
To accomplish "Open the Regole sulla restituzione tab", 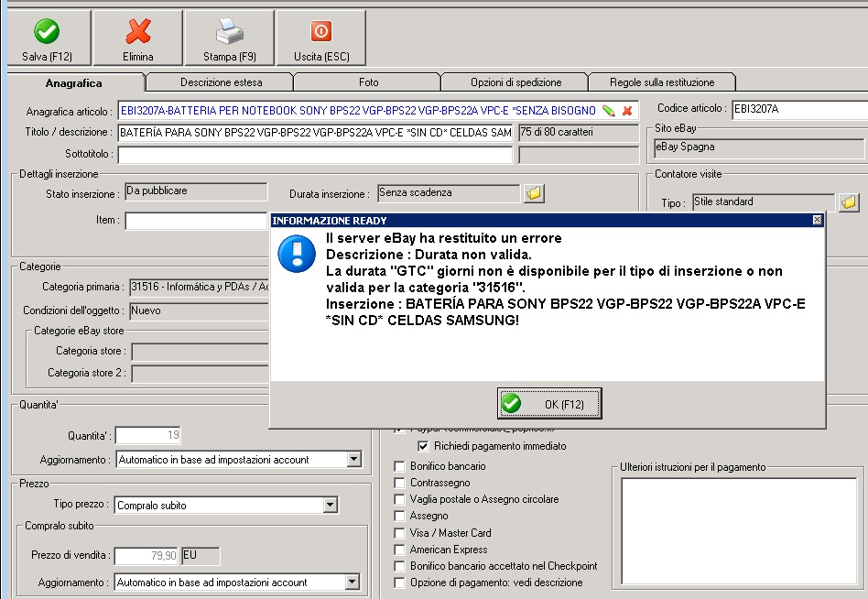I will 662,82.
